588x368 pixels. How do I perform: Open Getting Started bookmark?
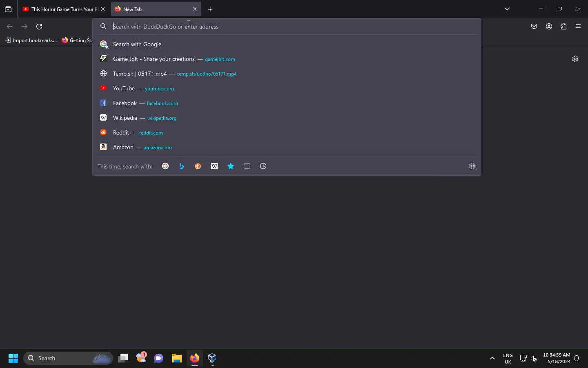77,40
